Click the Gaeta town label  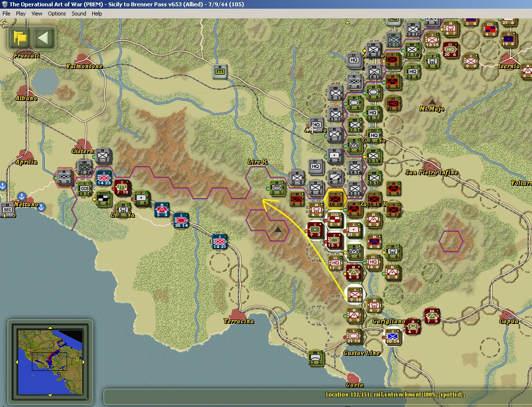tap(354, 385)
